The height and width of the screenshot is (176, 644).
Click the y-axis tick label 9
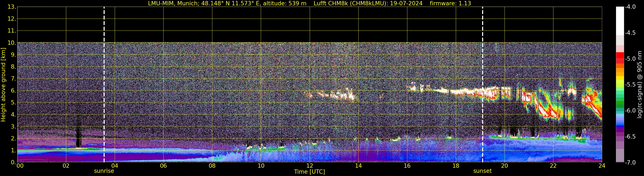13,55
